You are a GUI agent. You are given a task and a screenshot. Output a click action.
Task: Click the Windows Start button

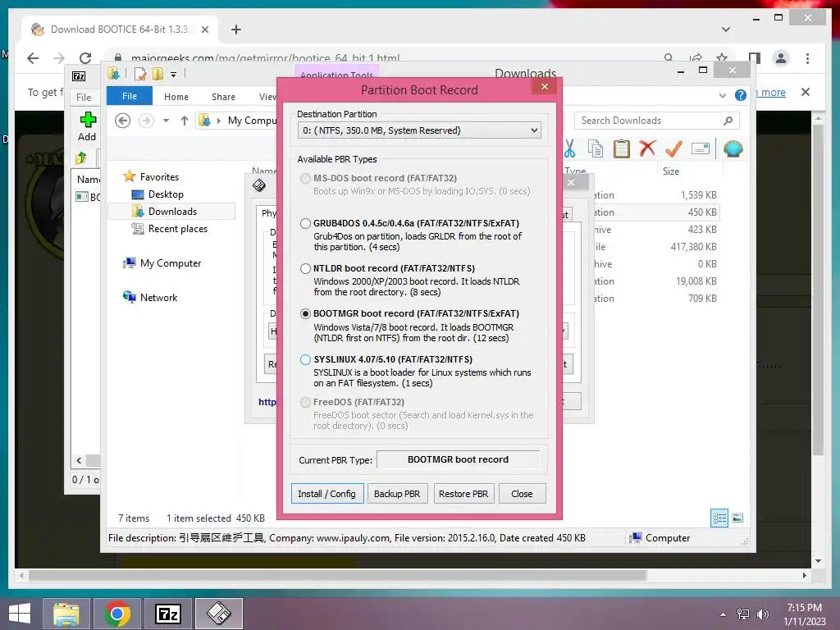[x=20, y=614]
